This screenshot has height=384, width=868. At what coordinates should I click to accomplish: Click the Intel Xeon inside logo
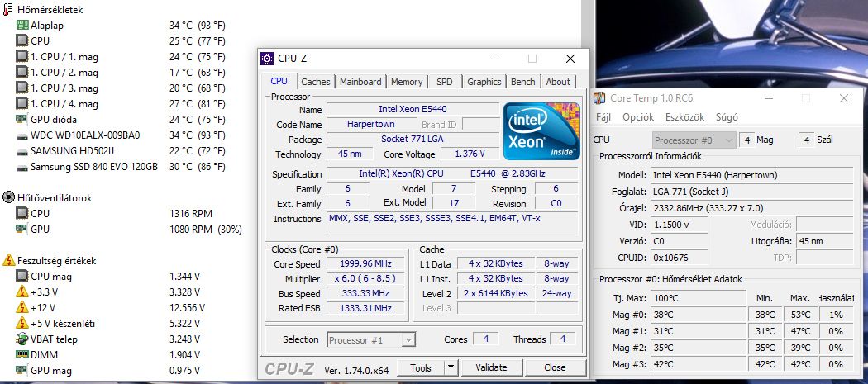click(x=541, y=131)
